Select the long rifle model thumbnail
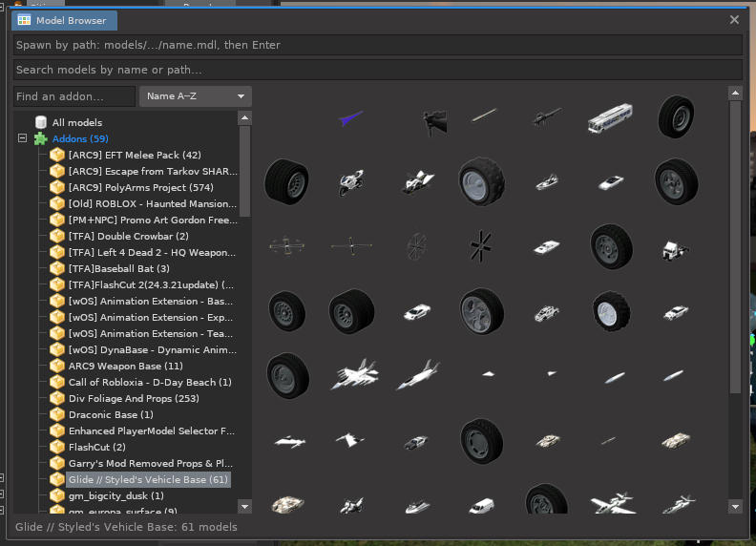This screenshot has width=756, height=546. (x=547, y=117)
